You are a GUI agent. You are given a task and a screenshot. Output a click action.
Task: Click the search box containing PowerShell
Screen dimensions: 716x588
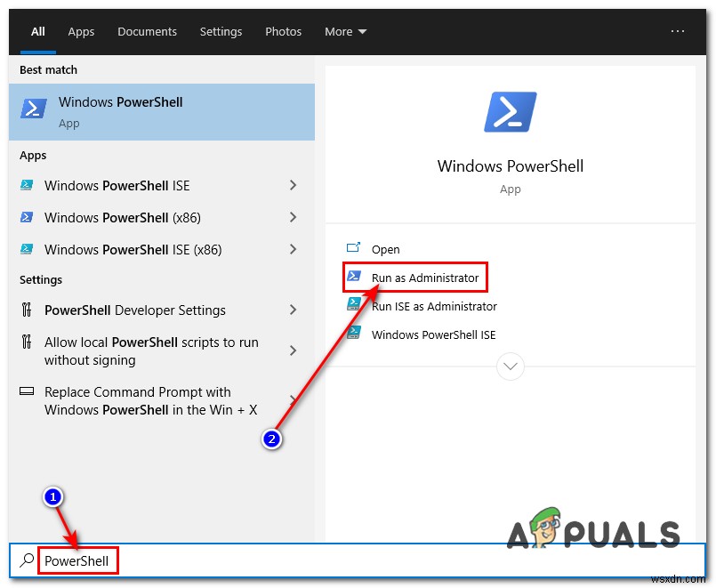358,560
